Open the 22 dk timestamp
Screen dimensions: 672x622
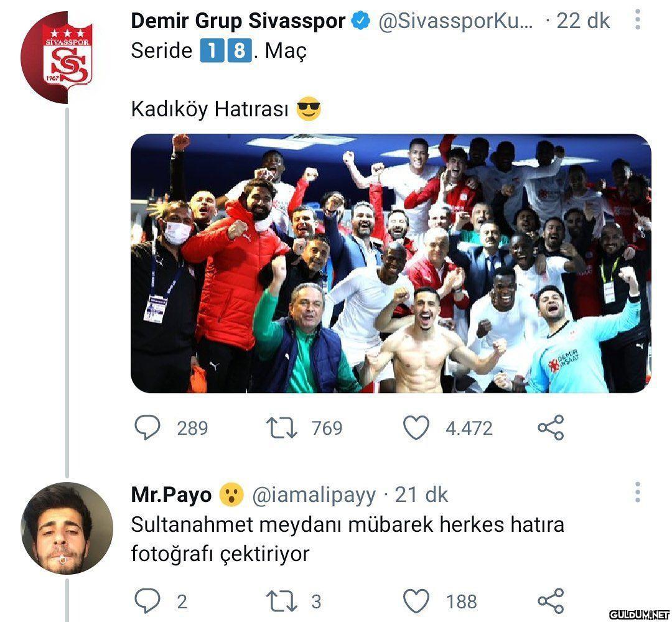pyautogui.click(x=583, y=21)
